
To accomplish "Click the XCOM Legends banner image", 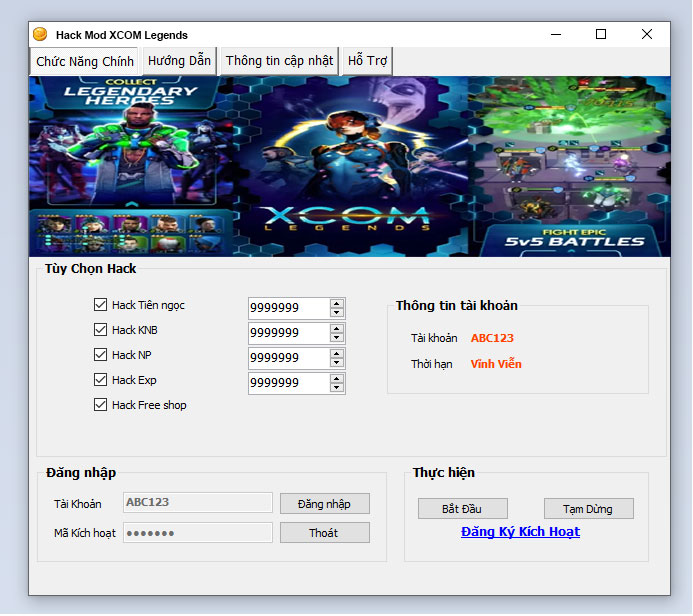I will [350, 167].
